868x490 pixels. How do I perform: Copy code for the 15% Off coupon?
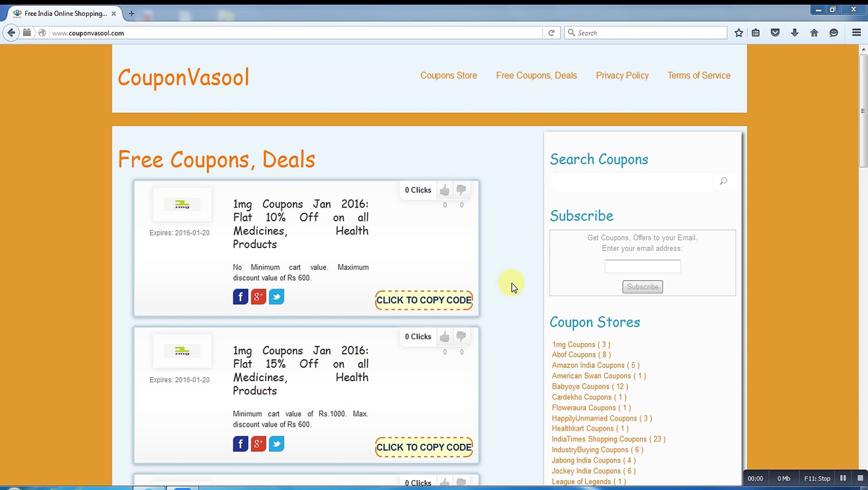coord(424,447)
